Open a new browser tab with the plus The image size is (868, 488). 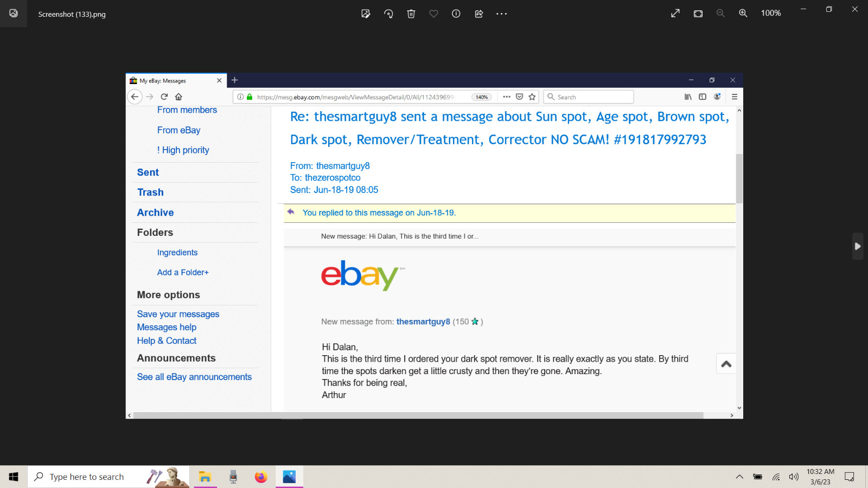click(x=235, y=80)
